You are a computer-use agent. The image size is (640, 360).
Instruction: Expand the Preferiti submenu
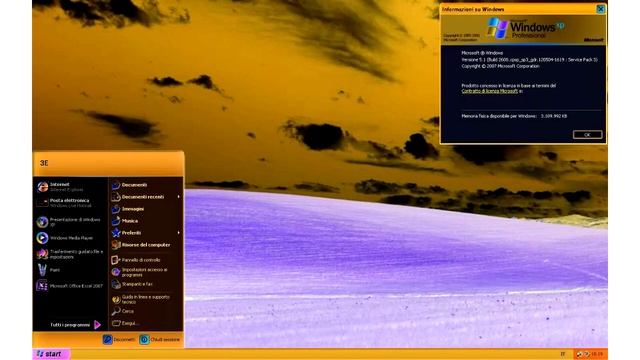146,233
